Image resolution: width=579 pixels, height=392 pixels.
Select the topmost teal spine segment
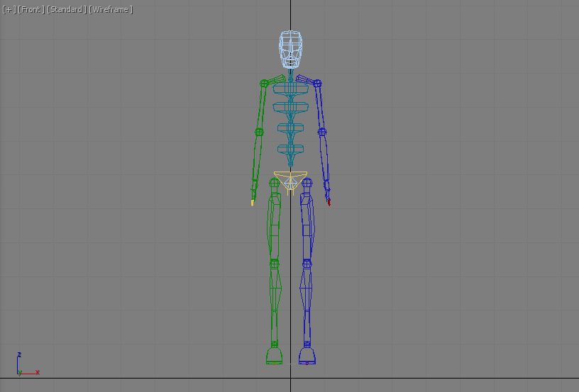[x=291, y=89]
